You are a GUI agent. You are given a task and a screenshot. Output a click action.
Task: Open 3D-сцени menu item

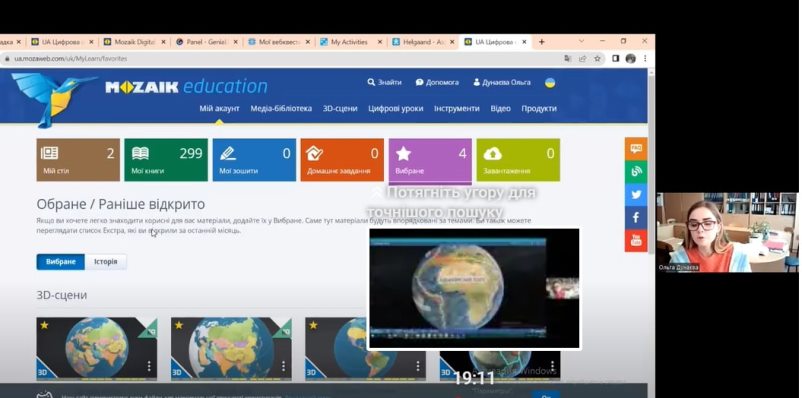coord(340,108)
